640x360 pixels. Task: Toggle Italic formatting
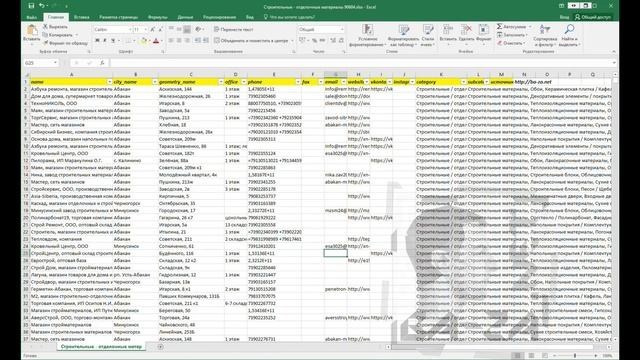(105, 40)
